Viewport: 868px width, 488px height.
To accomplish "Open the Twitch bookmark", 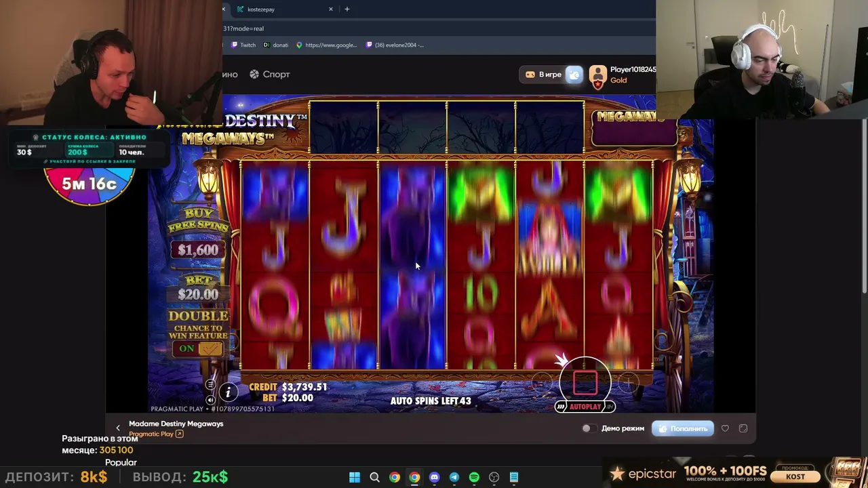I will [x=243, y=45].
